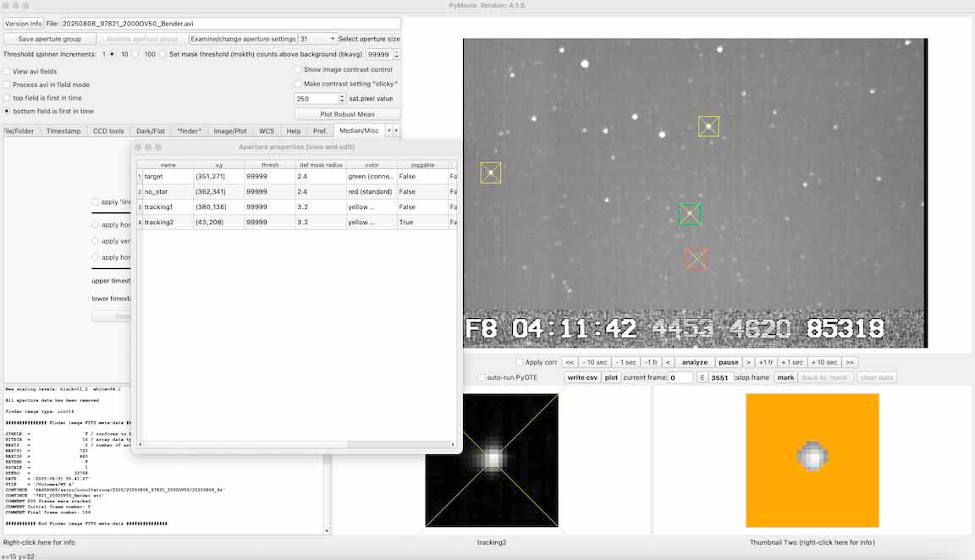Switch to the CCD tools tab

click(108, 131)
